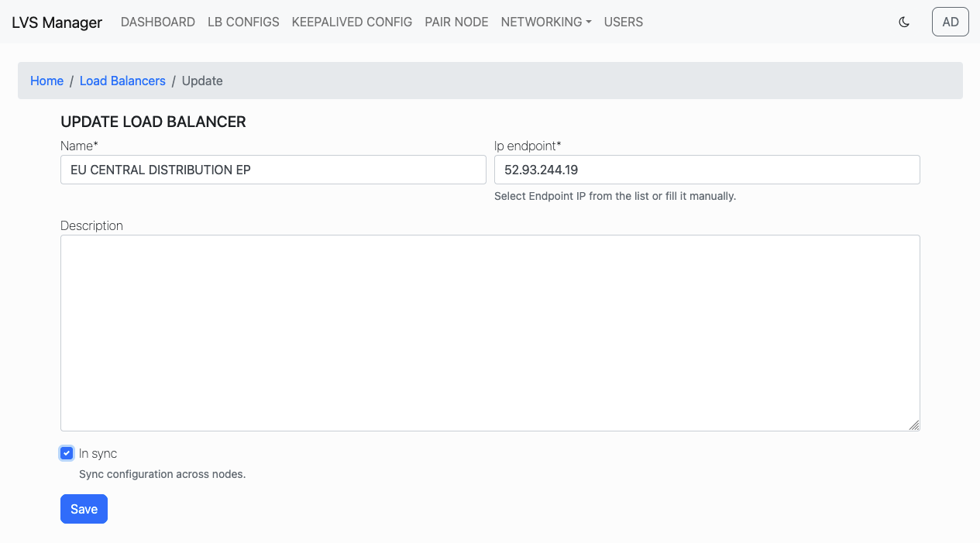Click the Ip endpoint input field

coord(707,170)
